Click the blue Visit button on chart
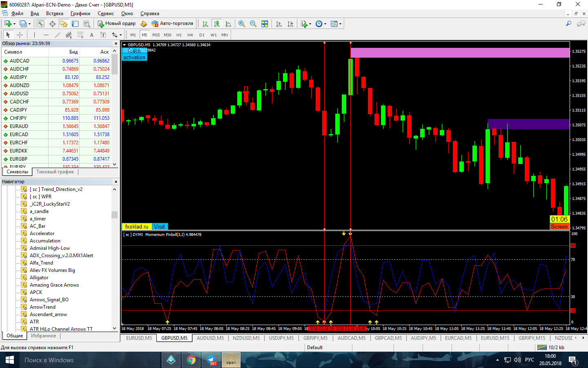This screenshot has width=588, height=368. coord(159,227)
